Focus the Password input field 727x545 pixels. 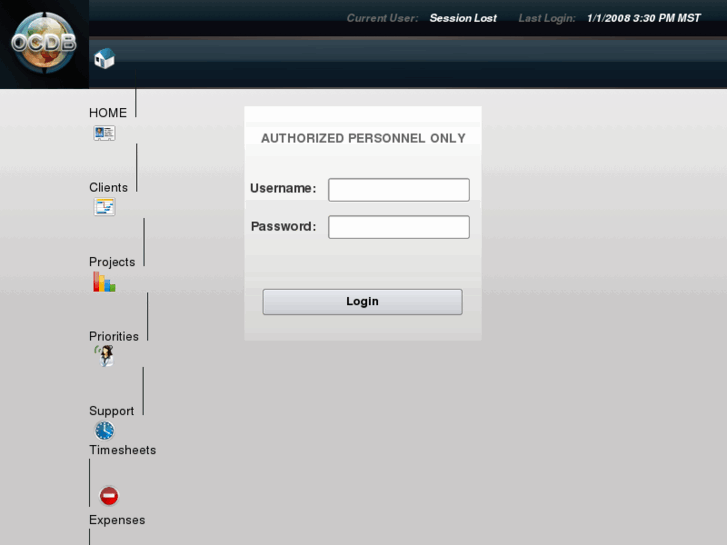coord(399,227)
